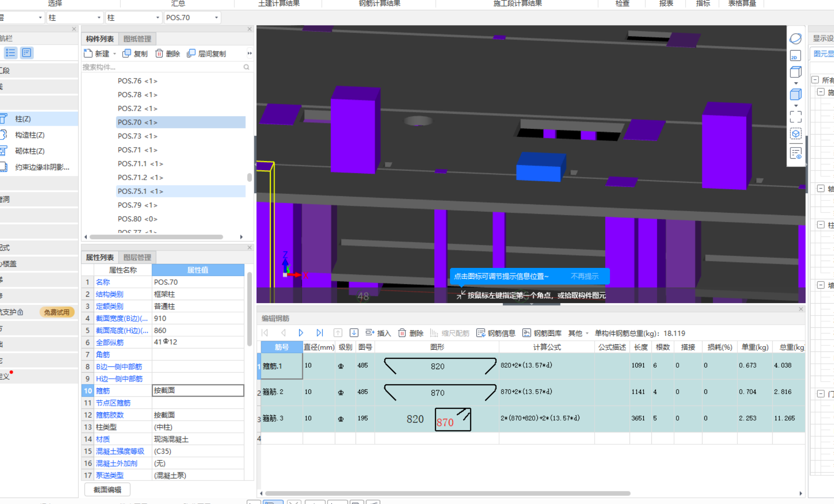Select POS.73 in component list
The height and width of the screenshot is (504, 834).
[180, 136]
